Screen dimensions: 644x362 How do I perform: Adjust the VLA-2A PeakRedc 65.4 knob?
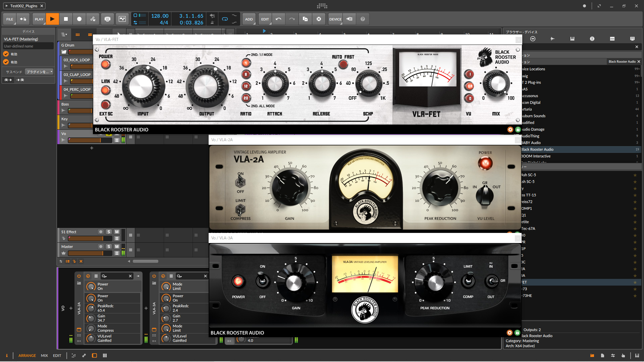click(91, 308)
